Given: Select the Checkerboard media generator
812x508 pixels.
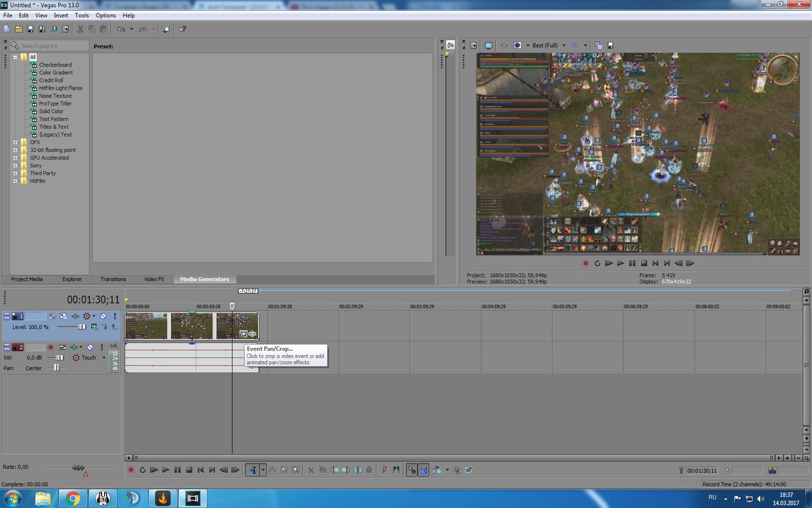Looking at the screenshot, I should (55, 65).
